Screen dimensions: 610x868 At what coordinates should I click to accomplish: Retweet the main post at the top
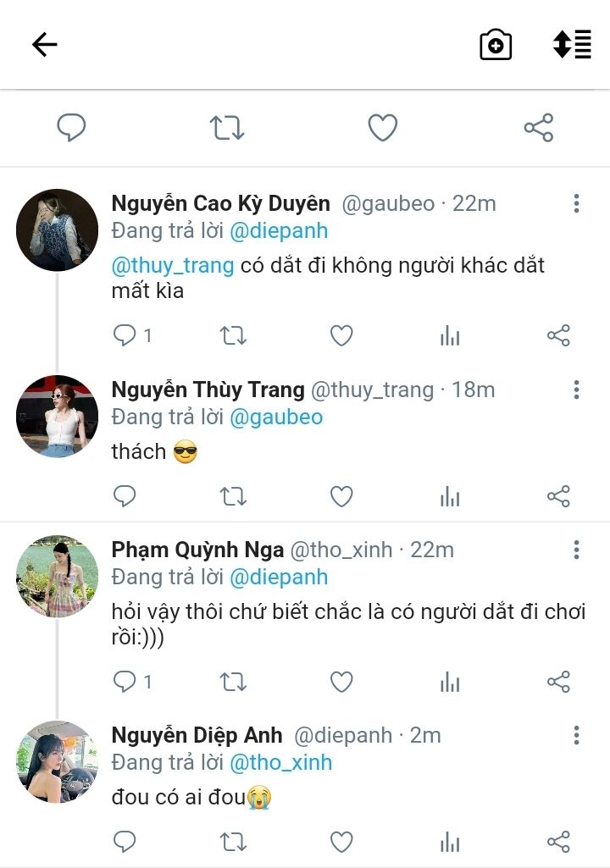(227, 128)
